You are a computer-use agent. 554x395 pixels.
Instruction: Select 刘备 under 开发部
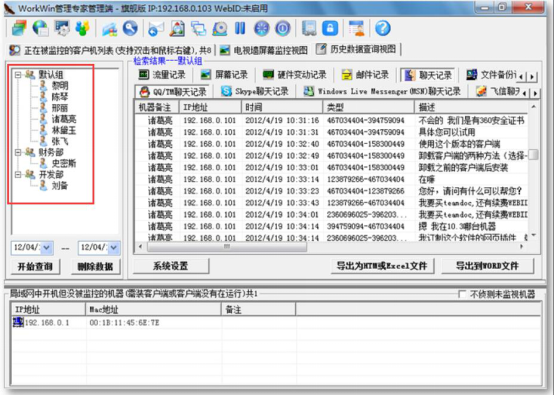(60, 185)
